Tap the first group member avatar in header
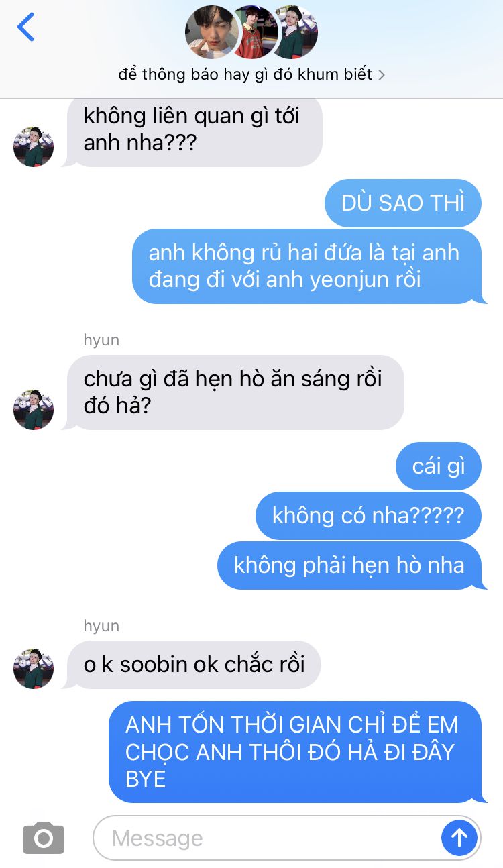The height and width of the screenshot is (868, 503). tap(212, 32)
